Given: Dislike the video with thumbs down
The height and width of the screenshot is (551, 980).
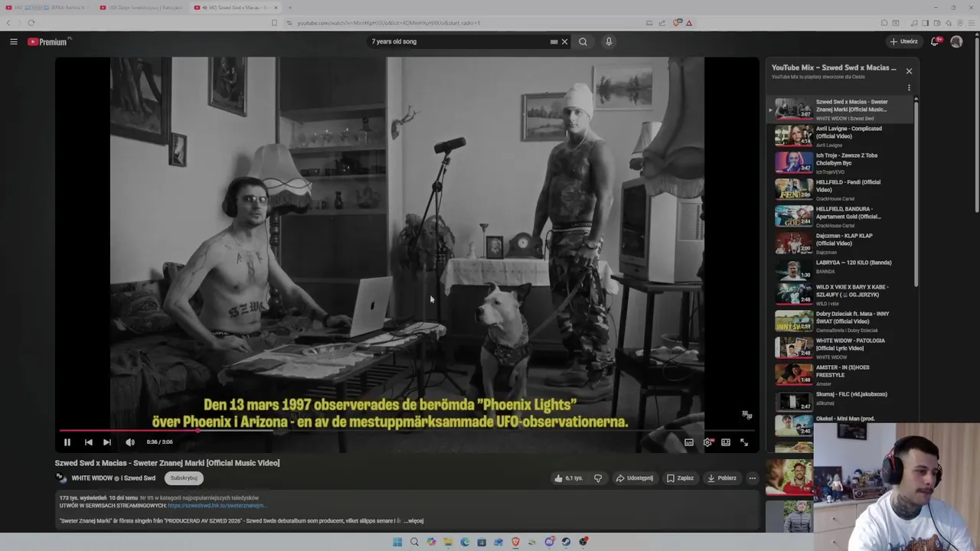Looking at the screenshot, I should click(598, 478).
